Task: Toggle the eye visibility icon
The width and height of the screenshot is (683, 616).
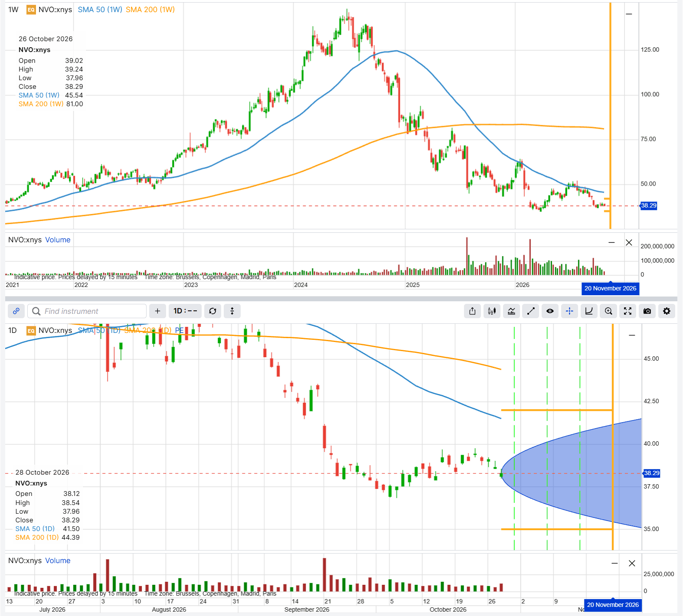Action: pyautogui.click(x=550, y=311)
